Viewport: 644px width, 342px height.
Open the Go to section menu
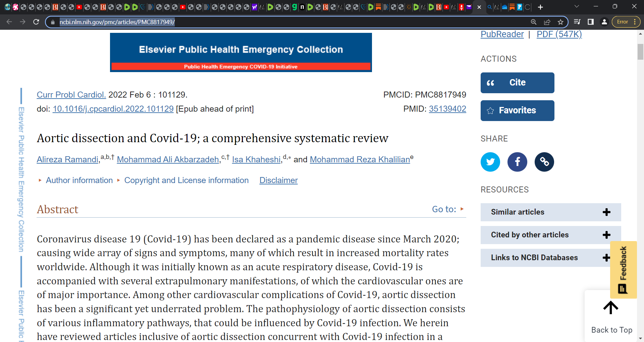coord(448,209)
